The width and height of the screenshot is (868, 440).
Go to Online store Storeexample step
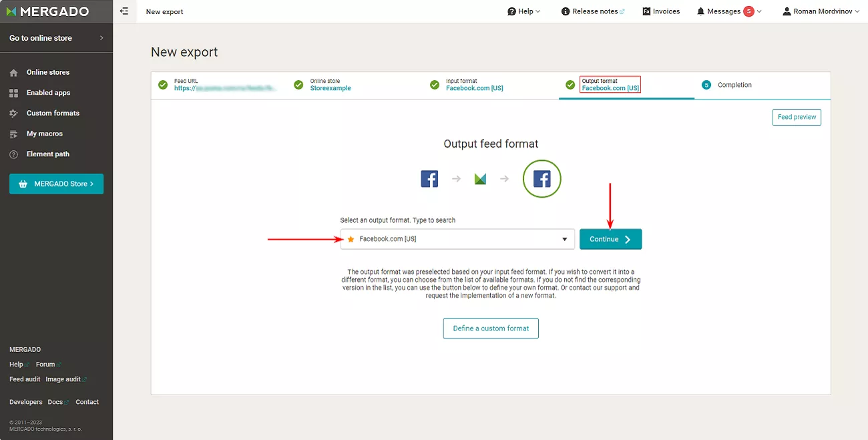(355, 85)
